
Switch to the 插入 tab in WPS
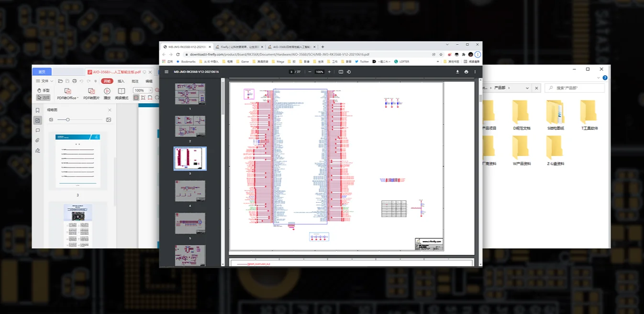pyautogui.click(x=121, y=81)
